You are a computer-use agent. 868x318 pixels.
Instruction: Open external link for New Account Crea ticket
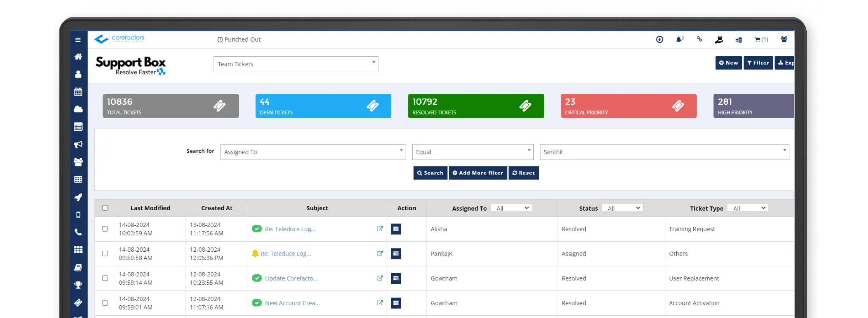click(x=380, y=303)
